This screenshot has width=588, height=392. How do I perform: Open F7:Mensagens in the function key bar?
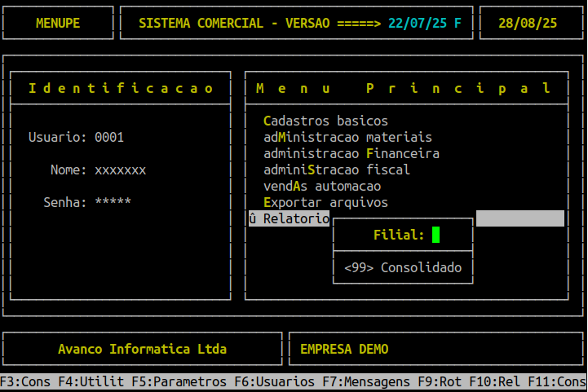366,382
